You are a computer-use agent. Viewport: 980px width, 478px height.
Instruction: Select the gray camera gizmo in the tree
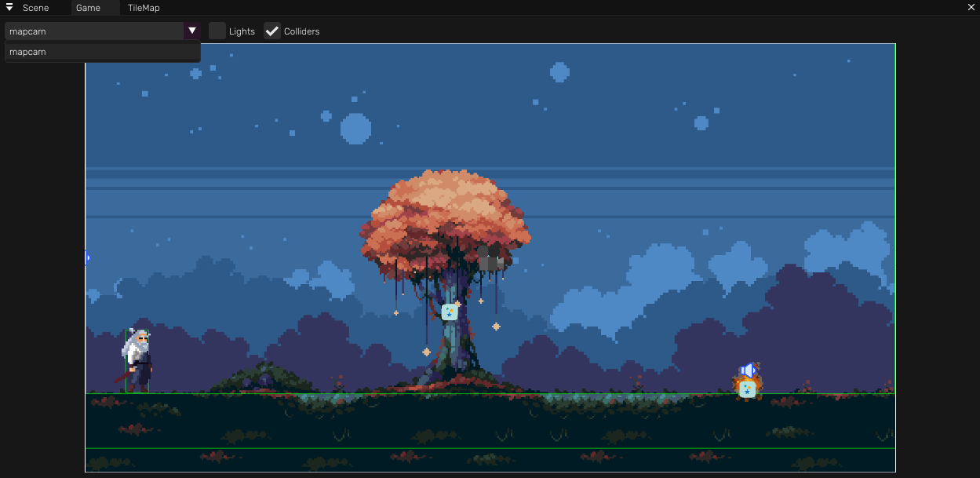pyautogui.click(x=490, y=258)
